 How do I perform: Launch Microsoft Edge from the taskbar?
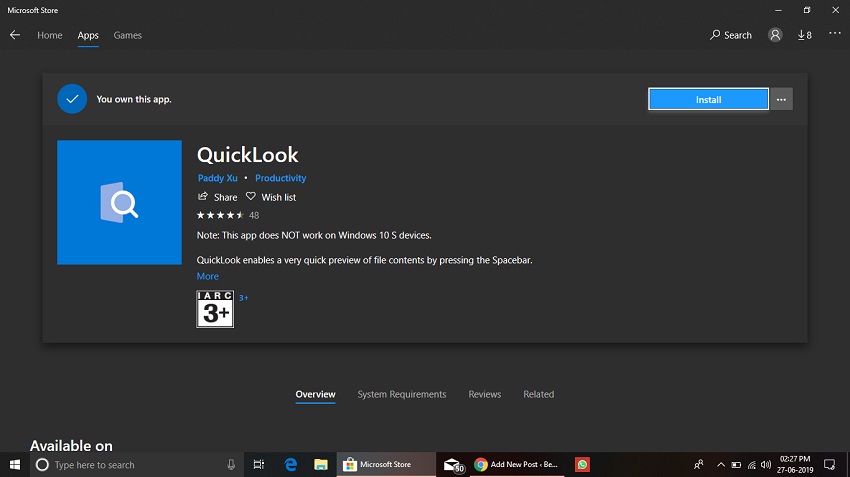(x=291, y=465)
